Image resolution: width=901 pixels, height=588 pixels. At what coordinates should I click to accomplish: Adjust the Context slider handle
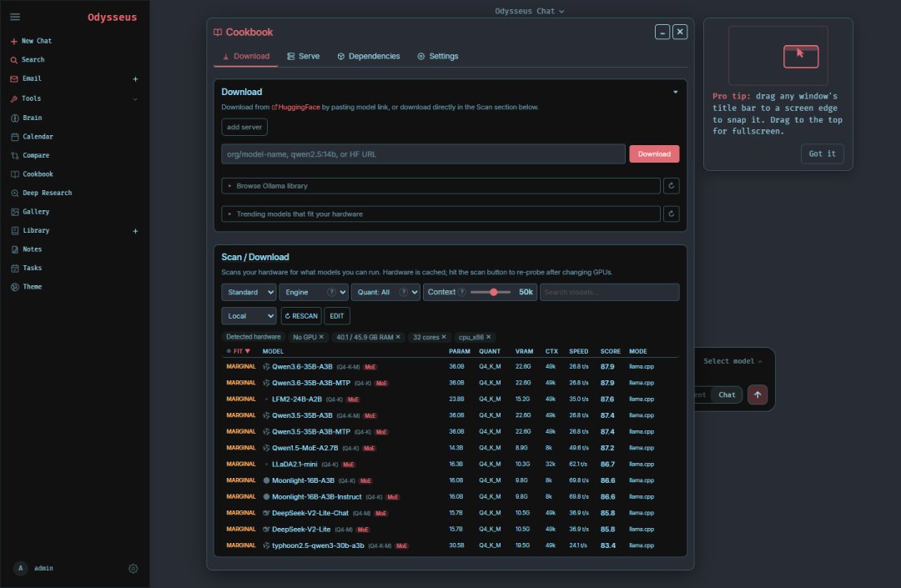point(494,292)
